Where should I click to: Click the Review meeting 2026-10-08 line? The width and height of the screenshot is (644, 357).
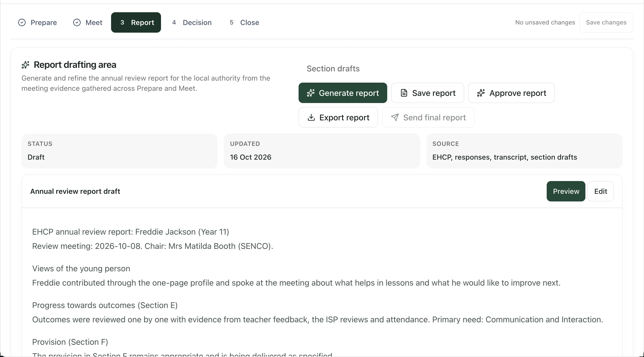[x=153, y=246]
